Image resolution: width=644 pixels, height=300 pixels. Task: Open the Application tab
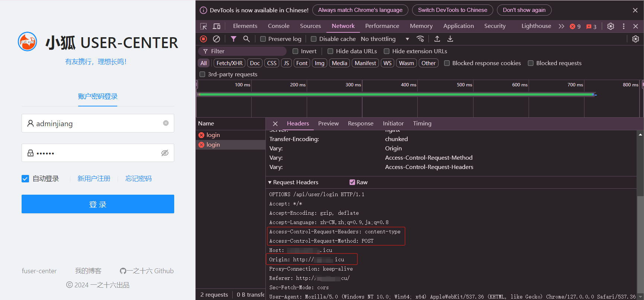(x=459, y=26)
